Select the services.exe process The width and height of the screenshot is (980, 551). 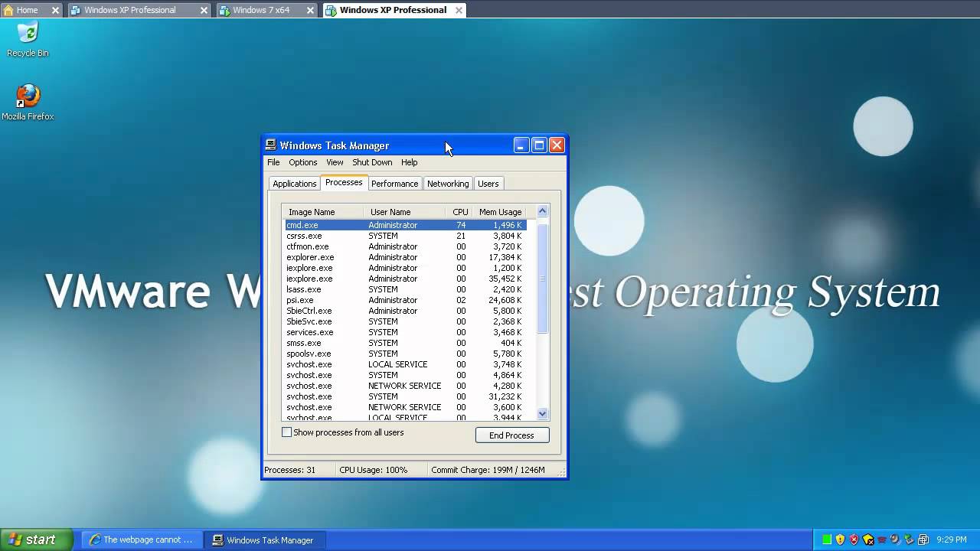point(406,332)
